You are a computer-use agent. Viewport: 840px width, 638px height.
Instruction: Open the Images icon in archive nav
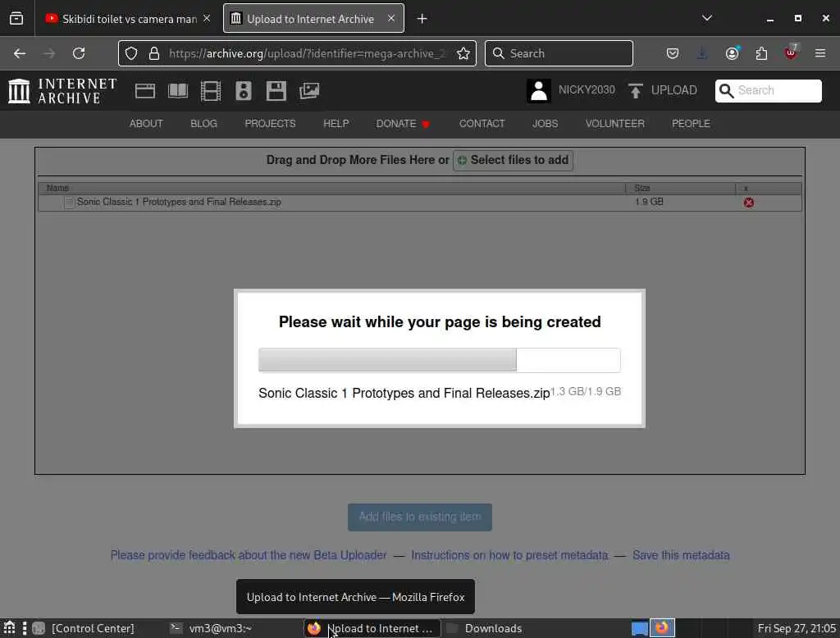click(x=309, y=91)
